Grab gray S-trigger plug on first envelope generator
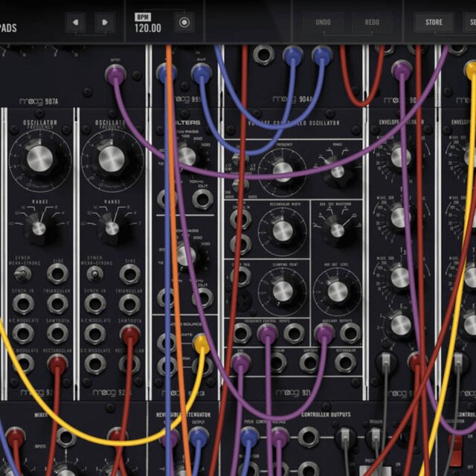 (x=386, y=361)
